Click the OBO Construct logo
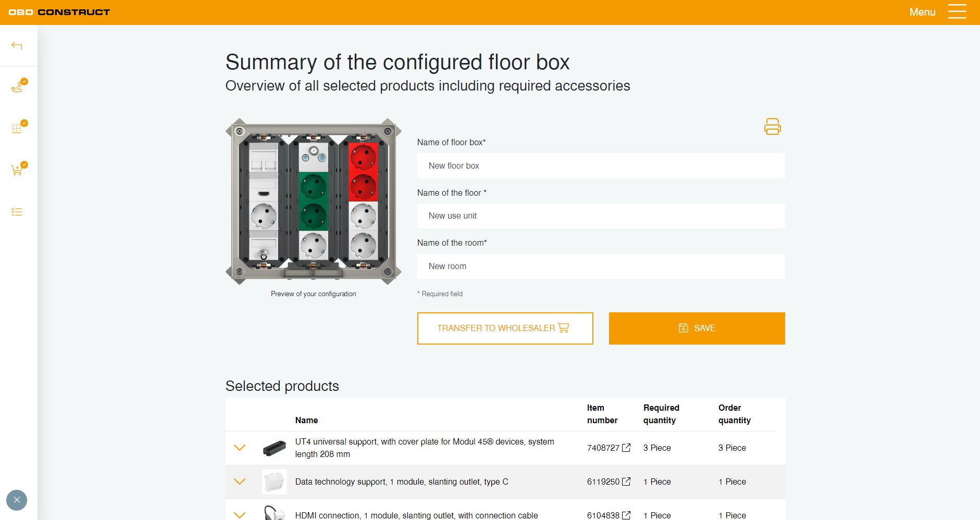The height and width of the screenshot is (520, 980). 59,12
